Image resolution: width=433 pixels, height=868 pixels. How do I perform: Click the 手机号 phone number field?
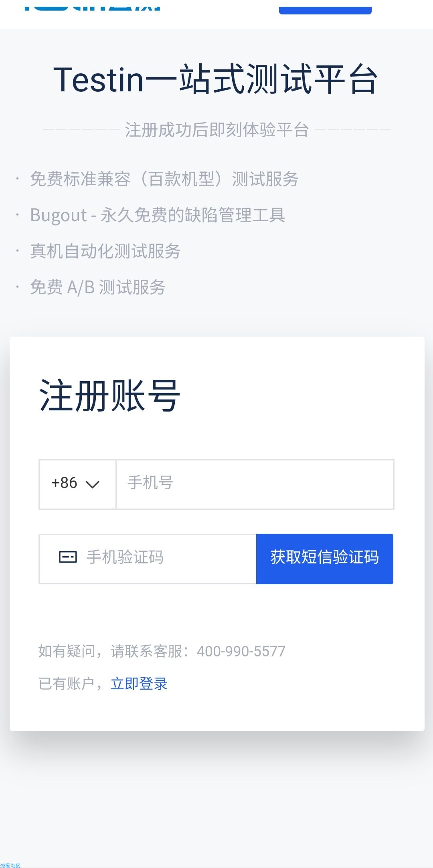point(255,484)
